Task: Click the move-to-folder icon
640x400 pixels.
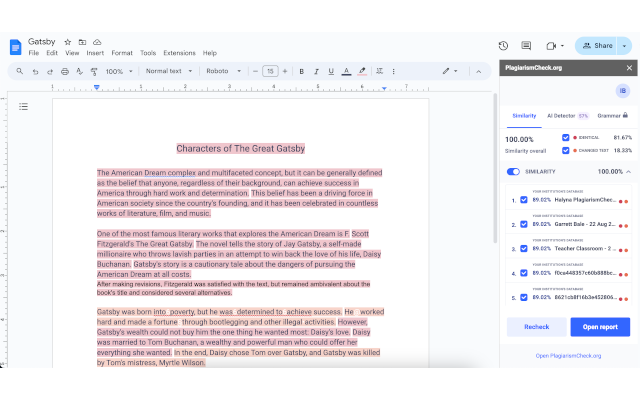Action: [x=82, y=42]
